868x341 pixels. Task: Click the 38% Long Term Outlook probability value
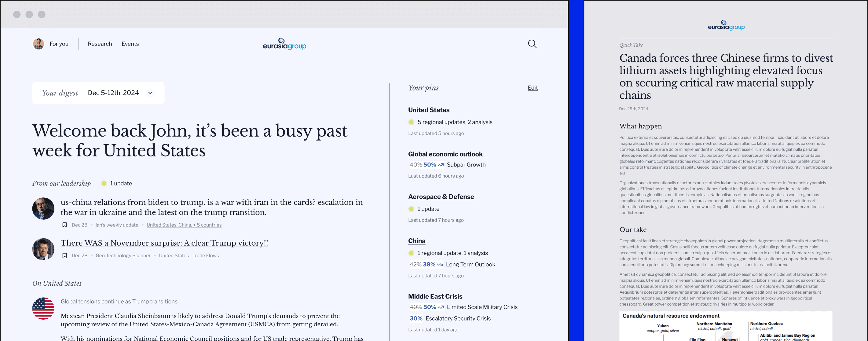tap(429, 265)
